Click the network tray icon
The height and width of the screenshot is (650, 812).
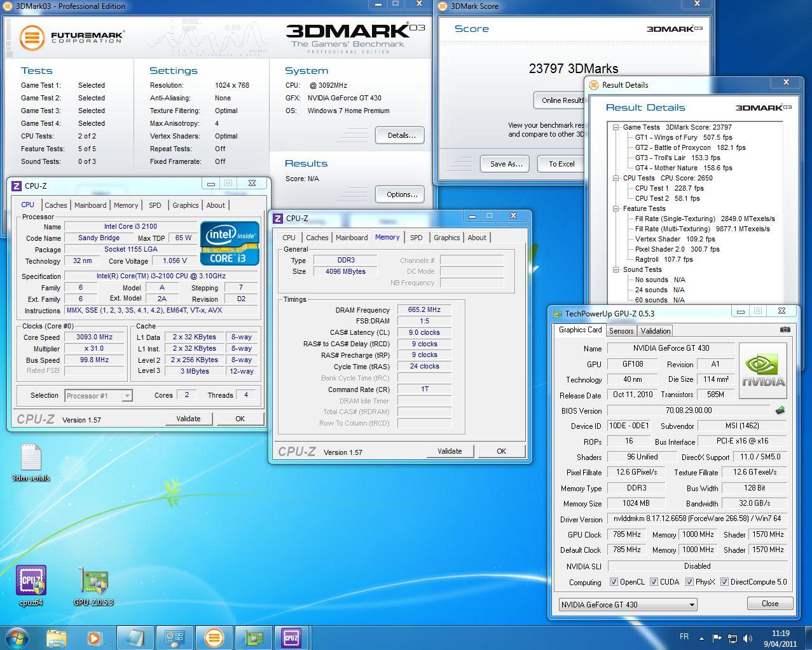pos(733,638)
